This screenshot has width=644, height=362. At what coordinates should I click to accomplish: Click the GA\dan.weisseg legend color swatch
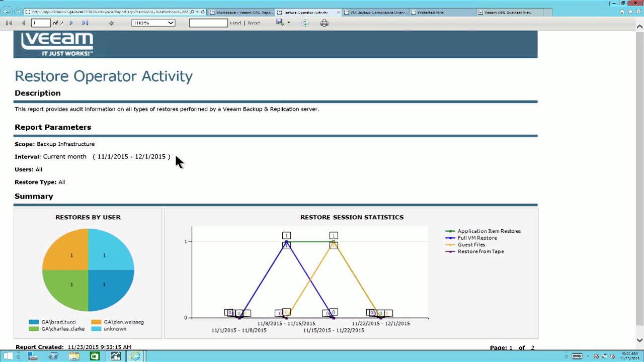point(96,322)
